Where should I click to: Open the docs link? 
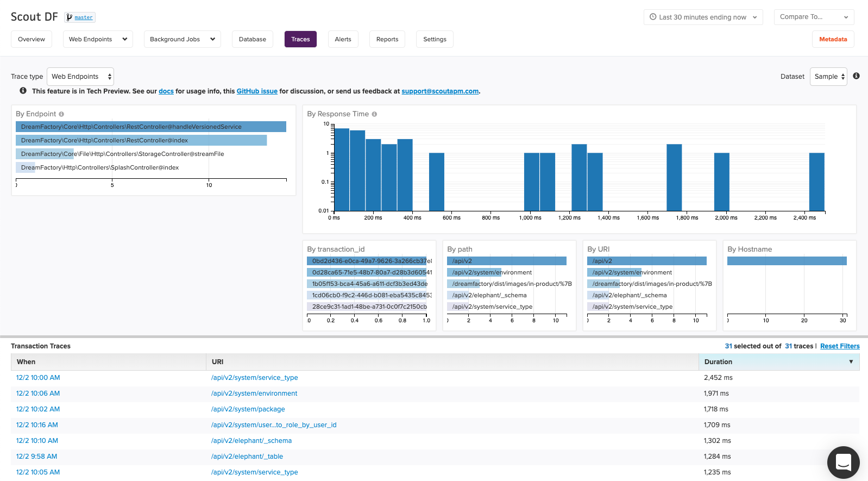pyautogui.click(x=166, y=91)
